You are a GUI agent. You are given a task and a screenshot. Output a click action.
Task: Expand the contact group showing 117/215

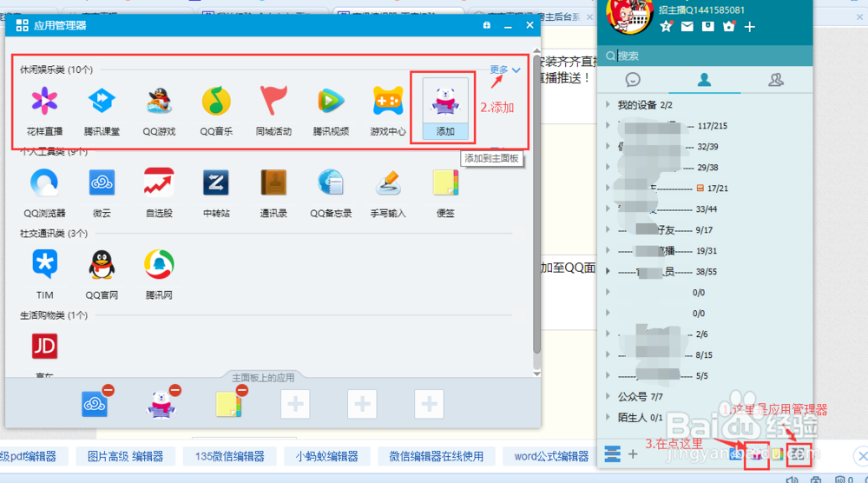608,126
